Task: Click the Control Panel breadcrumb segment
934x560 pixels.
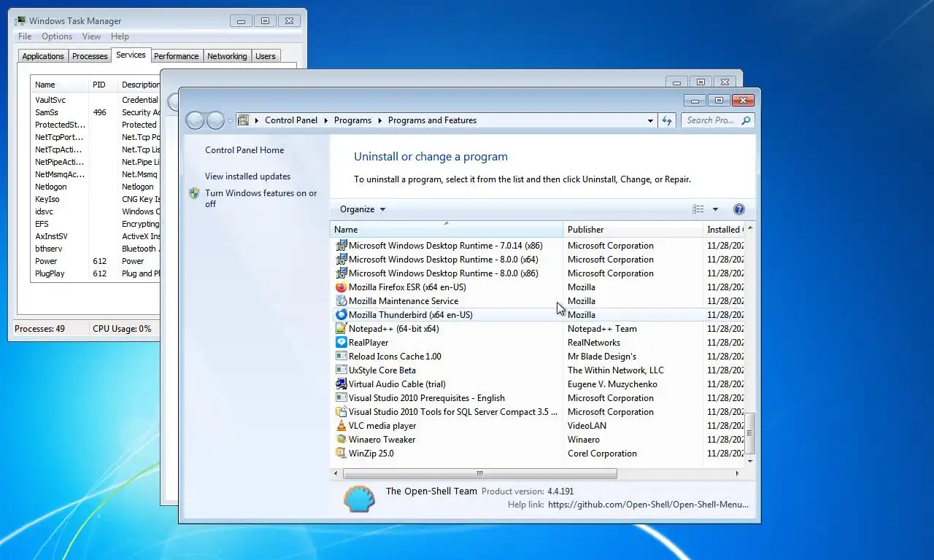Action: click(x=291, y=120)
